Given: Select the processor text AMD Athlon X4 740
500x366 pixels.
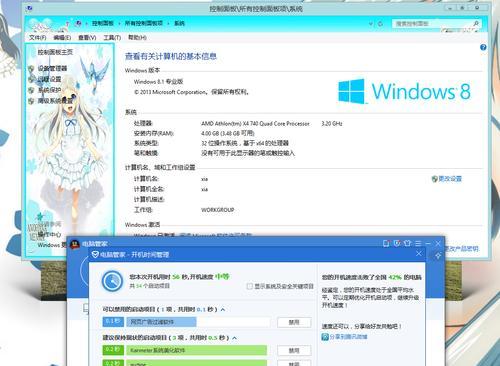Looking at the screenshot, I should tap(255, 124).
